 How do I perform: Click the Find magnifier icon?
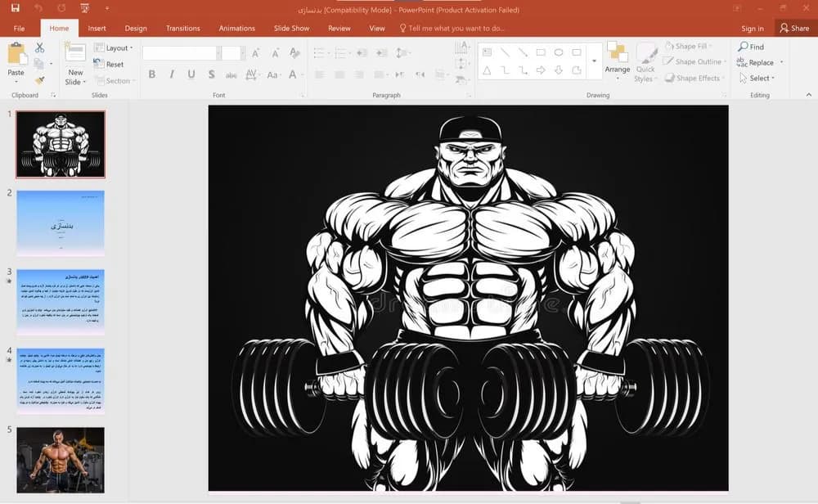click(x=744, y=47)
